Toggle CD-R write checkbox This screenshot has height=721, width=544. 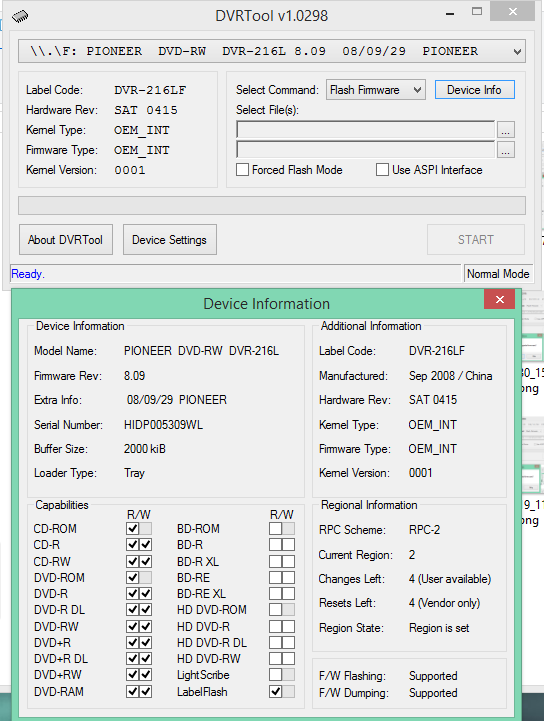[x=146, y=545]
